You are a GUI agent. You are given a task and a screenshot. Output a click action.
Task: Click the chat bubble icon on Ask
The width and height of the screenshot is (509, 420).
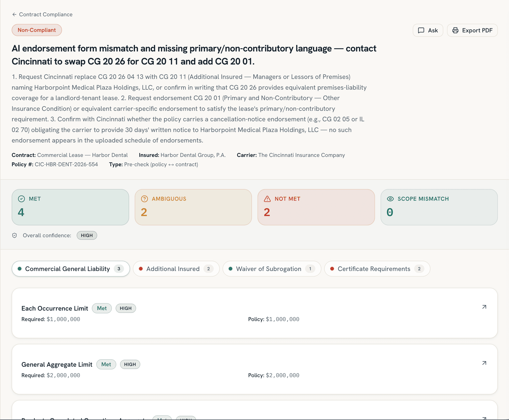tap(421, 30)
